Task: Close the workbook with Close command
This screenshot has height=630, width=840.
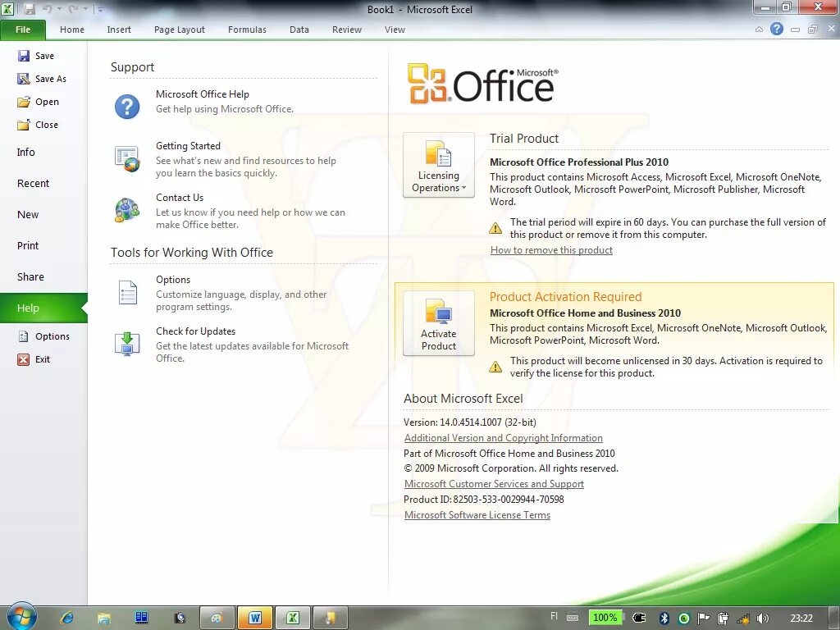Action: (38, 125)
